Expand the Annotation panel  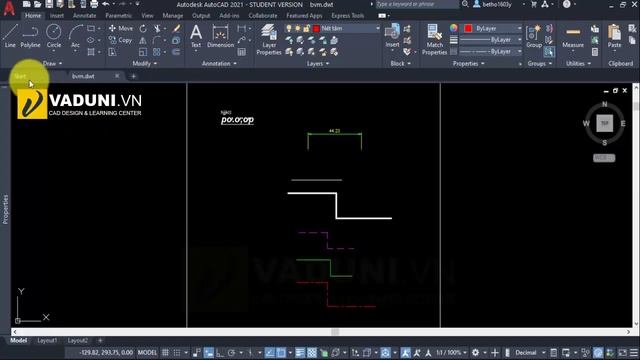coord(219,63)
